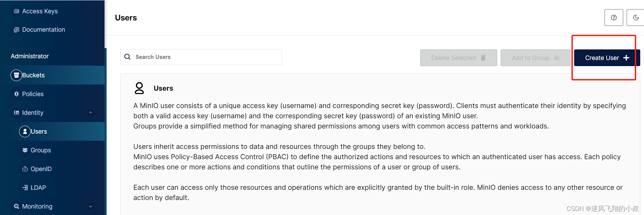Click the Policies shield icon
This screenshot has height=215, width=644.
tap(16, 94)
